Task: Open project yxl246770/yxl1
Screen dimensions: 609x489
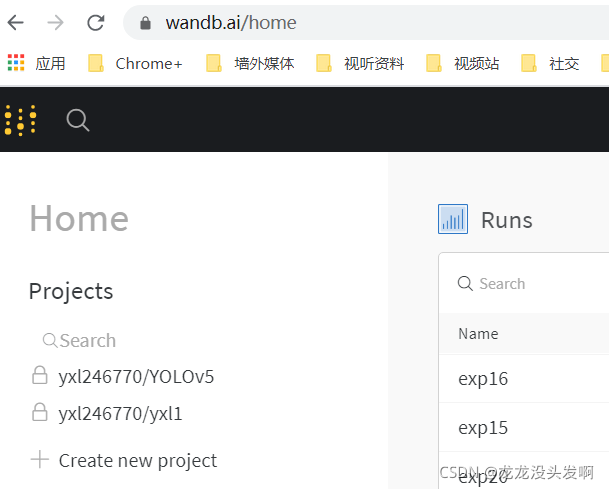Action: coord(120,414)
